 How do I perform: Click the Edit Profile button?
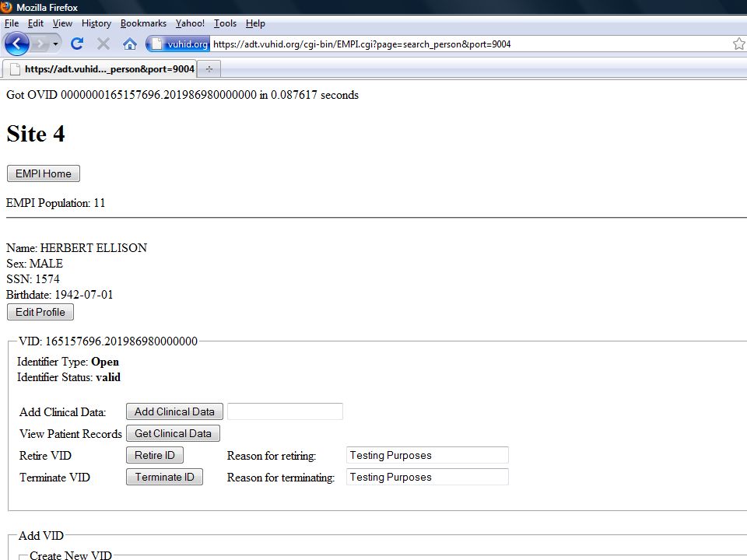[x=40, y=312]
